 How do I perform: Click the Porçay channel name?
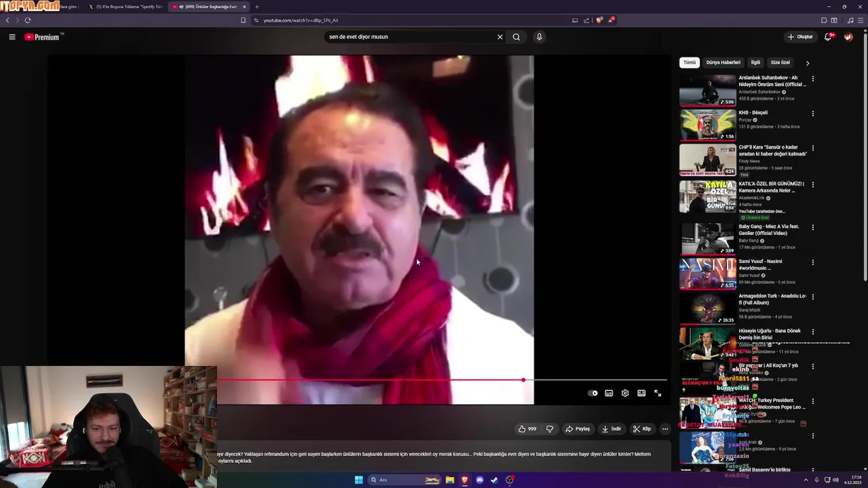tap(745, 120)
